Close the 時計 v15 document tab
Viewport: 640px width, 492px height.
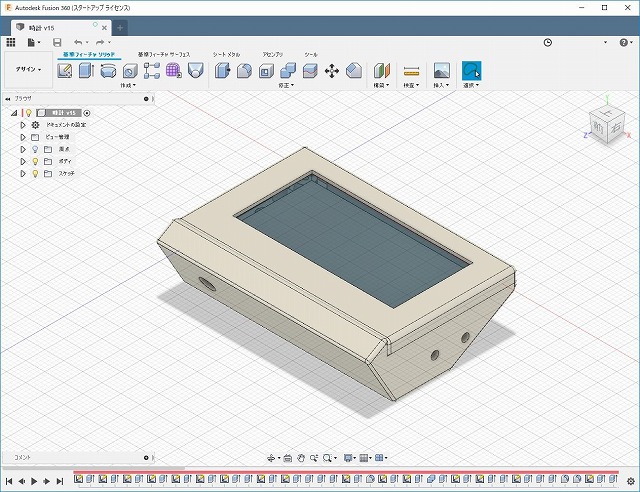[104, 28]
